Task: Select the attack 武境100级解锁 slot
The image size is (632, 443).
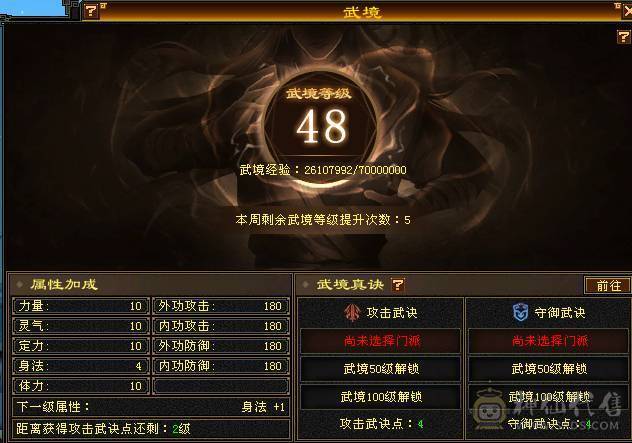Action: (x=381, y=397)
